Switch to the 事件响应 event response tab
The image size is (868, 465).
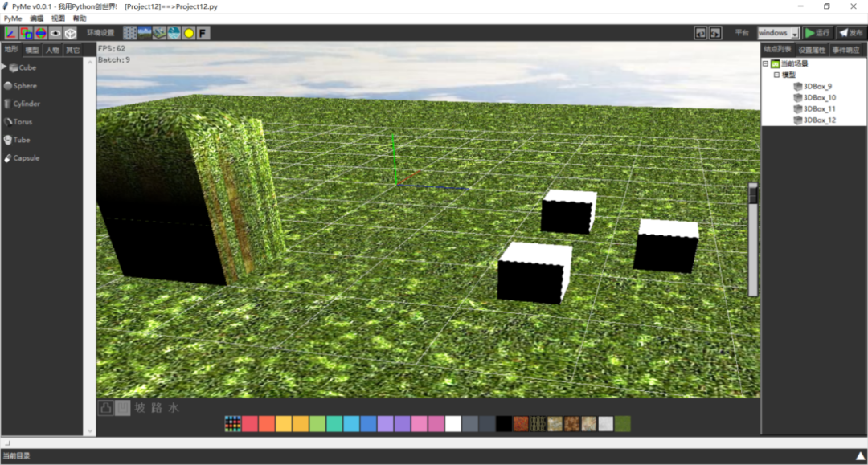pyautogui.click(x=845, y=50)
